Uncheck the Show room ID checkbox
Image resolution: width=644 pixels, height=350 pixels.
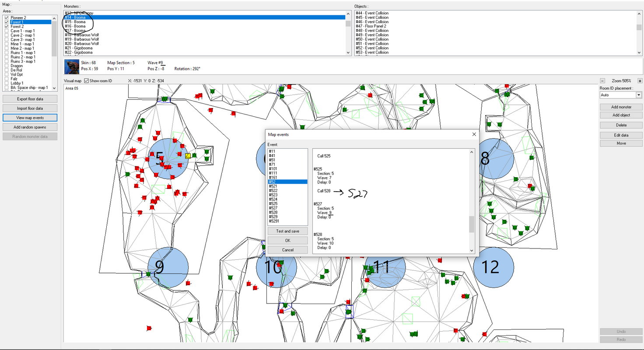point(86,81)
